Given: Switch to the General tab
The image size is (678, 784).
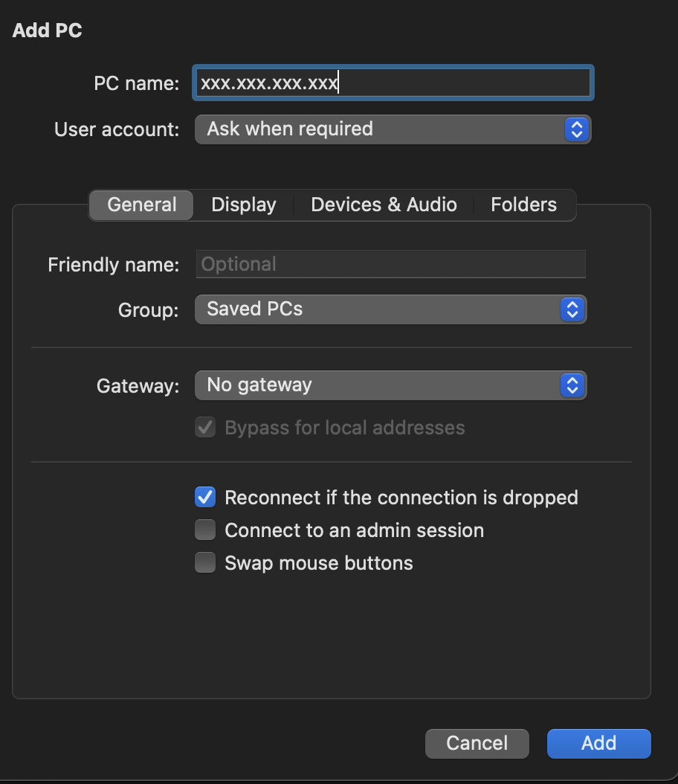Looking at the screenshot, I should [142, 205].
